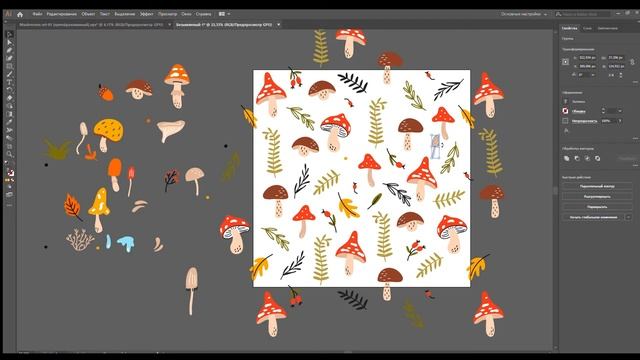Click the Exclude pathfinder icon
This screenshot has height=360, width=640.
pos(598,158)
